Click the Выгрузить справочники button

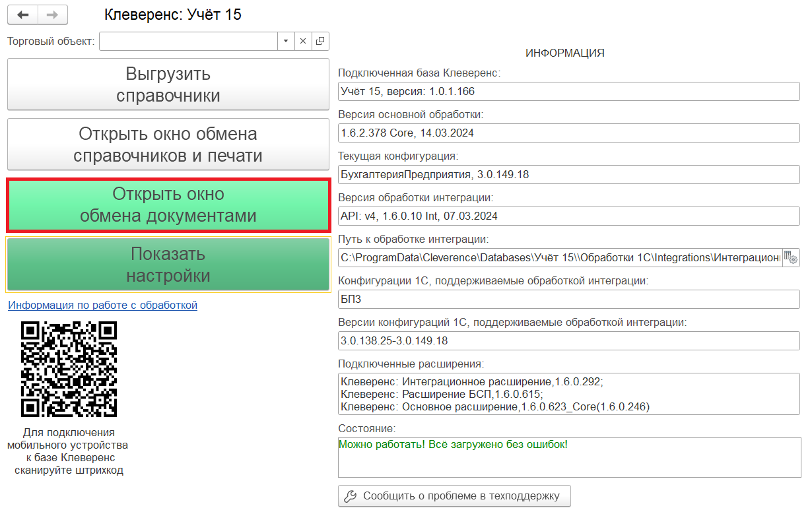(168, 84)
